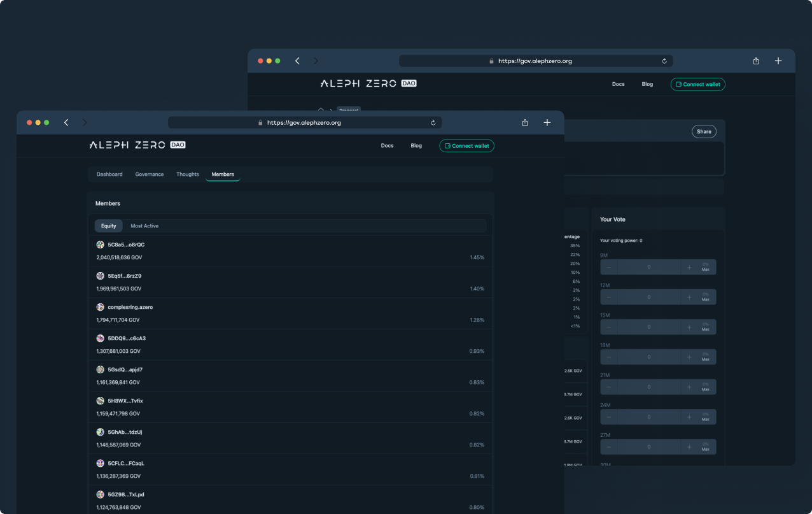
Task: Click the front browser's back arrow
Action: pyautogui.click(x=66, y=122)
